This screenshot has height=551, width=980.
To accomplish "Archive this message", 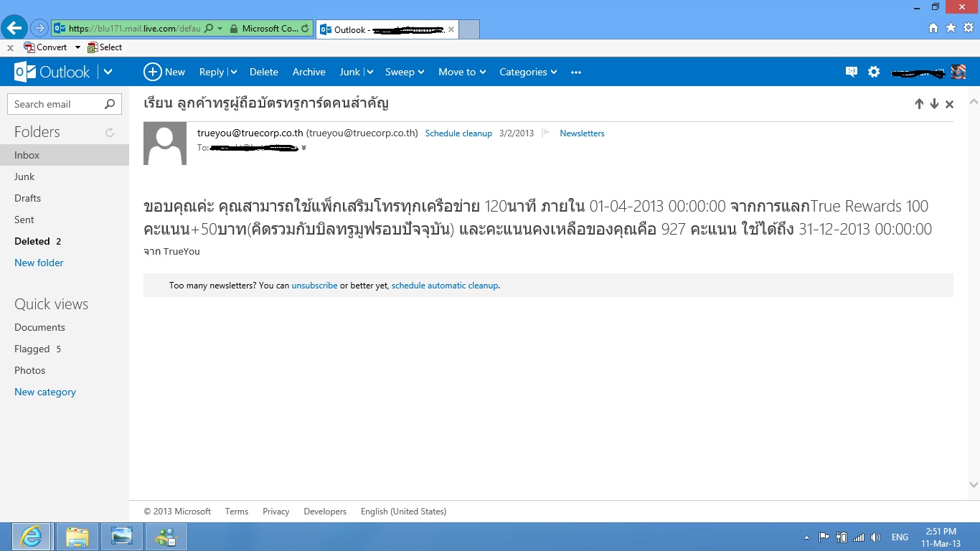I will 309,72.
